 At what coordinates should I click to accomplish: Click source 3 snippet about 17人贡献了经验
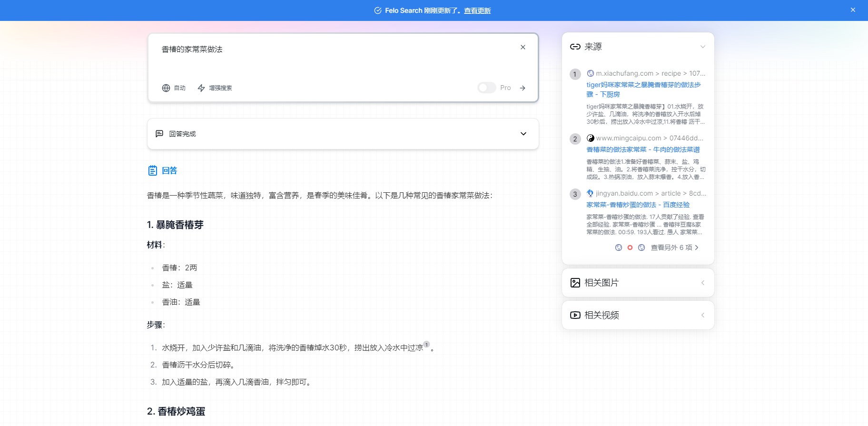(x=646, y=225)
